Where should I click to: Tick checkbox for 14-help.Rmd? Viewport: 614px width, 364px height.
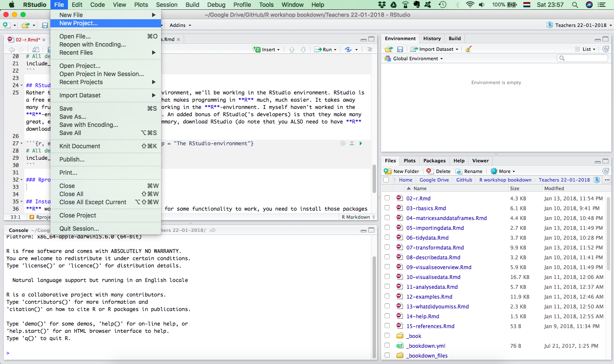[x=387, y=316]
